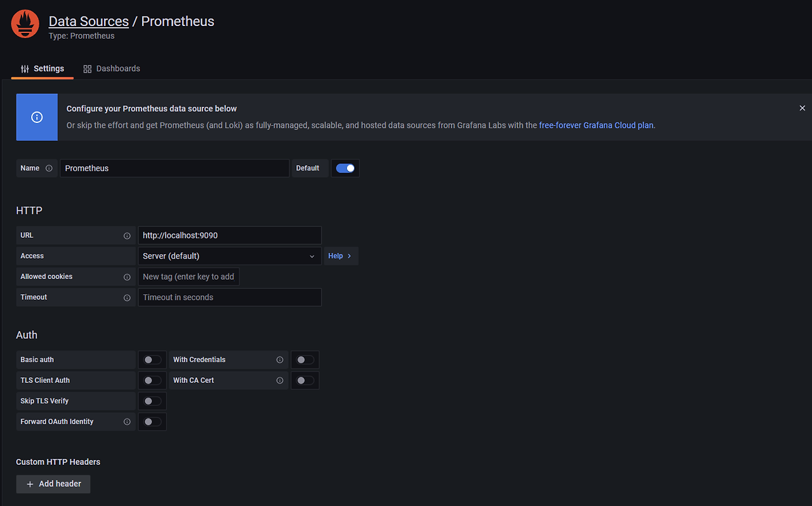This screenshot has width=812, height=506.
Task: Click the Type: Prometheus subtitle text
Action: point(82,36)
